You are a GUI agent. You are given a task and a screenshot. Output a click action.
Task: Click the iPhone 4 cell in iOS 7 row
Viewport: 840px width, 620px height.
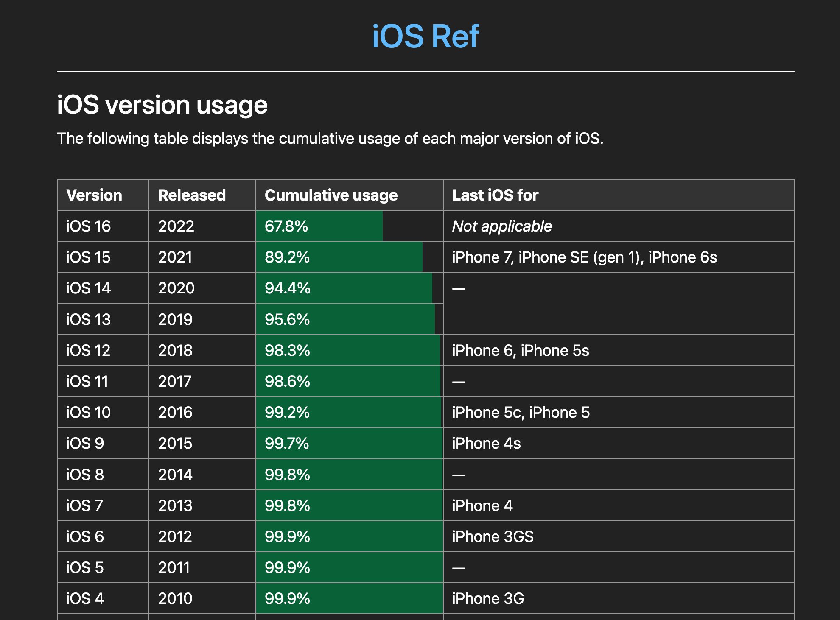point(619,505)
